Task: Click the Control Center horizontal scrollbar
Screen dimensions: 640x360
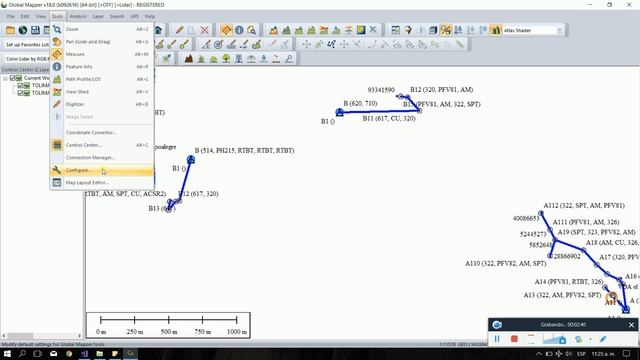Action: tap(41, 336)
